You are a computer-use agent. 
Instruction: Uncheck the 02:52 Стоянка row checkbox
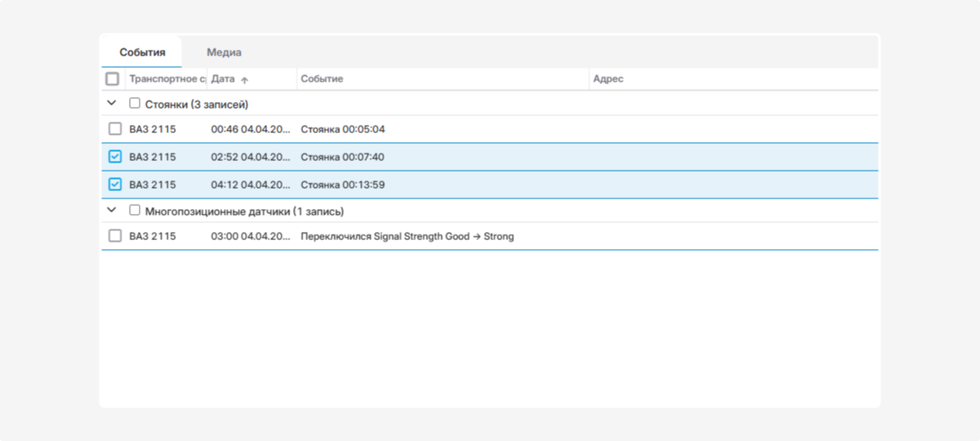point(115,157)
